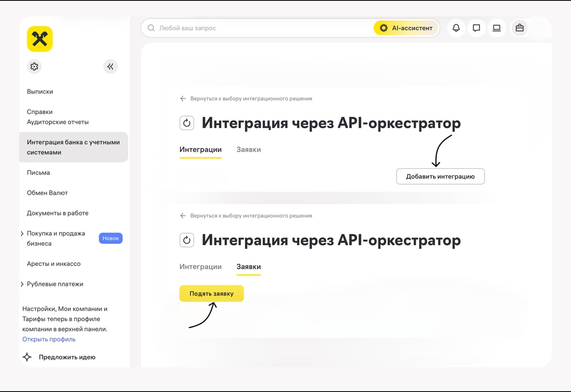
Task: Click the sparkle icon beside Предложить идею
Action: click(x=27, y=357)
